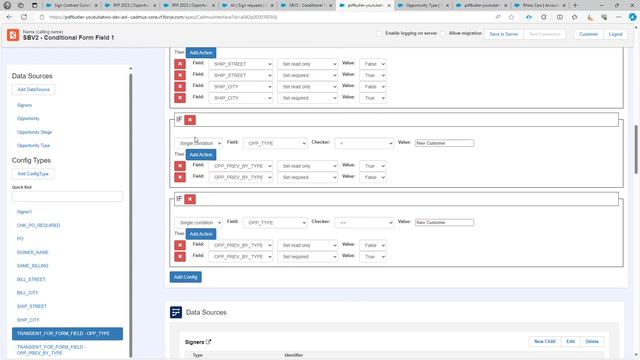Click Add Action above SHIP_STREET rows
The height and width of the screenshot is (360, 640).
coord(201,53)
